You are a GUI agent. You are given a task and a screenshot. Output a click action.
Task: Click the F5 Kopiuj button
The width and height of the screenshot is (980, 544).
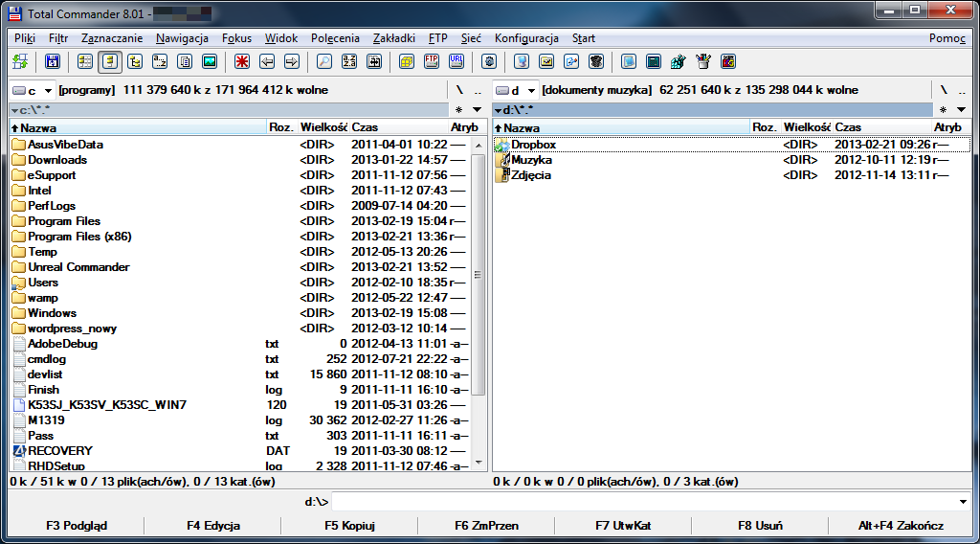pos(349,526)
